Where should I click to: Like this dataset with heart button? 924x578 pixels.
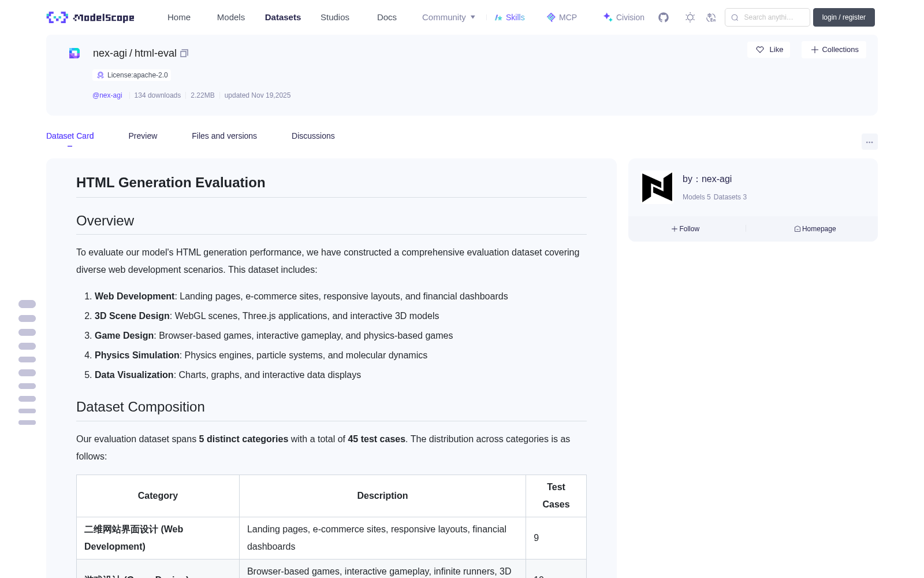click(769, 50)
